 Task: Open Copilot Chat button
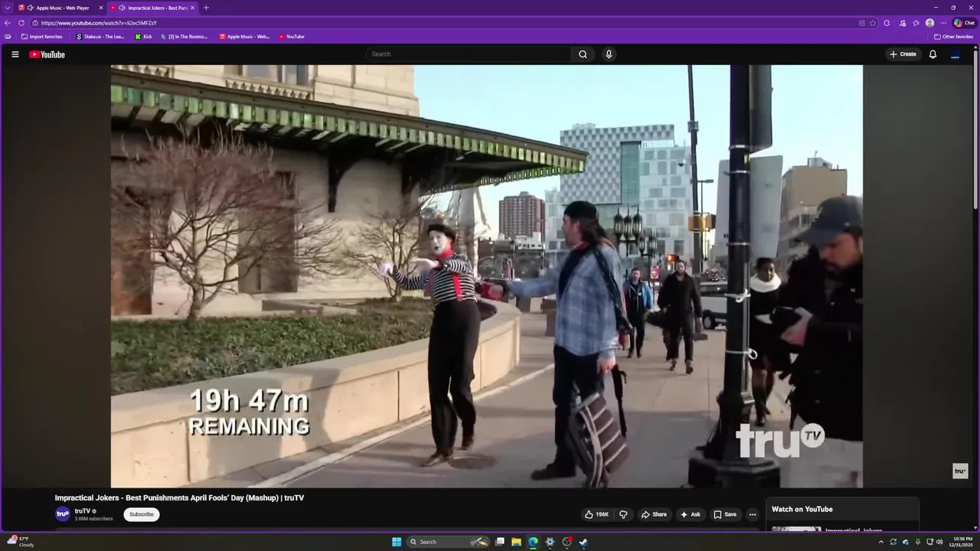pos(964,23)
